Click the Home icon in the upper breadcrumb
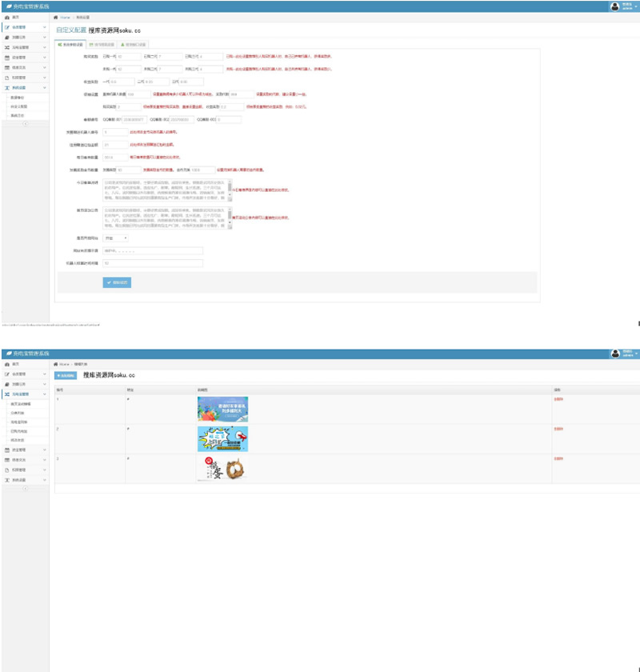Viewport: 640px width, 672px height. tap(56, 17)
